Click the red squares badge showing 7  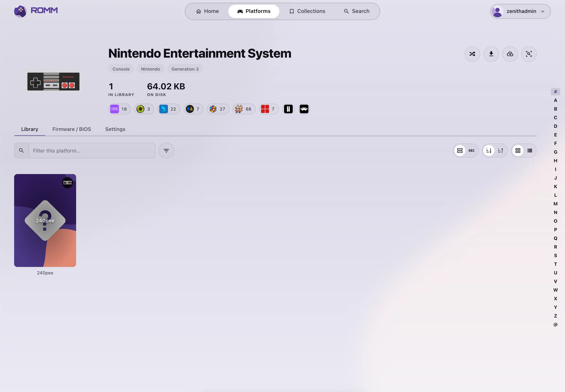coord(269,109)
